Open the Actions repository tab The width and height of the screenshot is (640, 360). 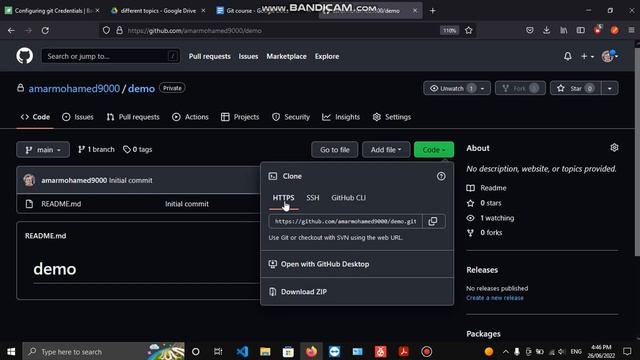190,117
